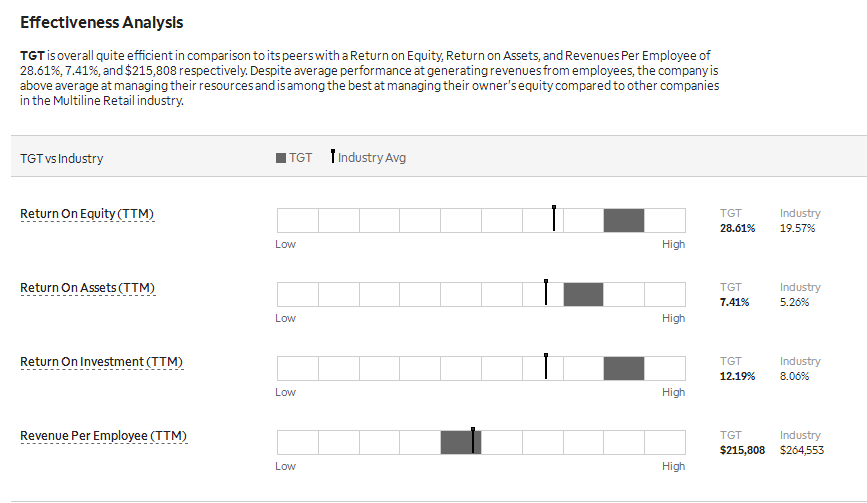
Task: Click the gray TGT block on Revenue Per Employee
Action: pyautogui.click(x=461, y=443)
